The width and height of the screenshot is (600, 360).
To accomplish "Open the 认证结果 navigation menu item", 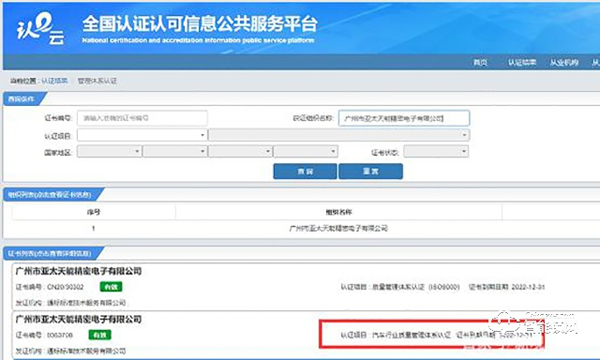I will coord(522,62).
